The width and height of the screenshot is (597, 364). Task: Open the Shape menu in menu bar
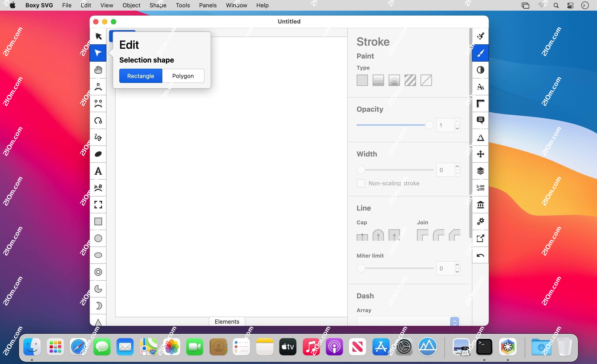tap(157, 5)
